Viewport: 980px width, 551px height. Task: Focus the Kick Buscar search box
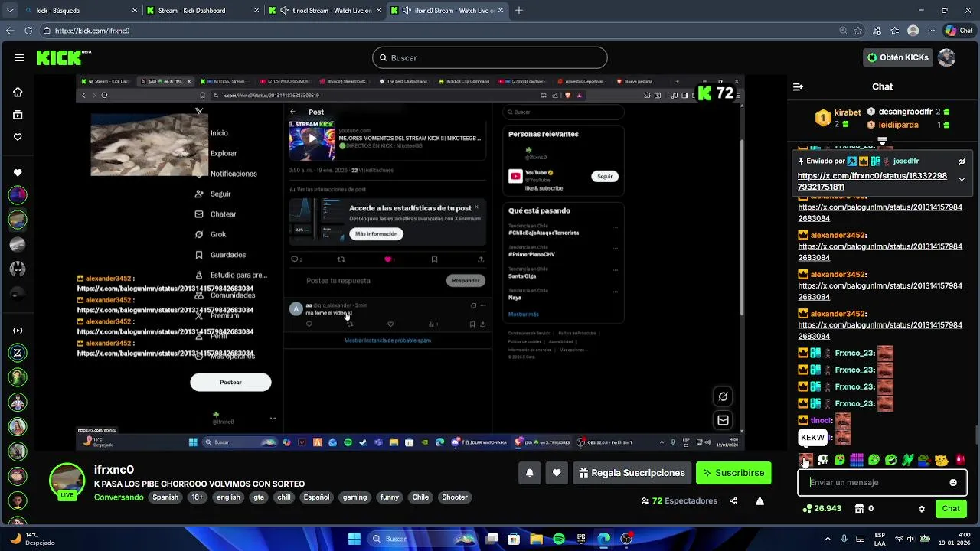click(x=490, y=57)
